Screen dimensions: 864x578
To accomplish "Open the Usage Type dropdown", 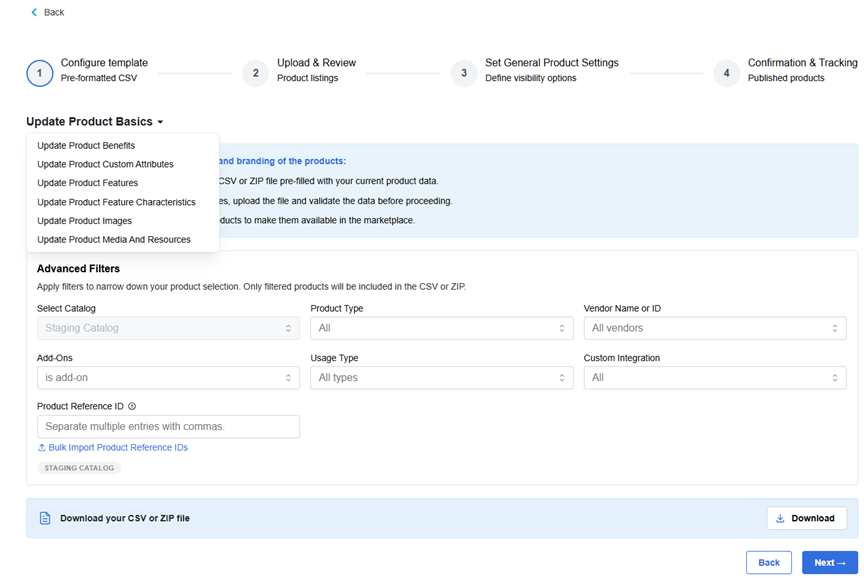I will pyautogui.click(x=441, y=377).
